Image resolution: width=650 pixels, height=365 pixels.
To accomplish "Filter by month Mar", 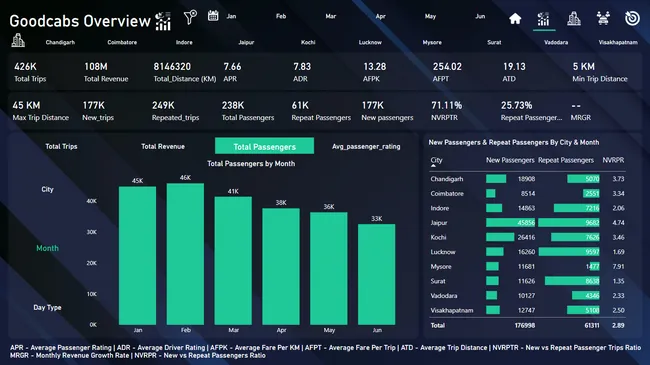I will coord(331,16).
